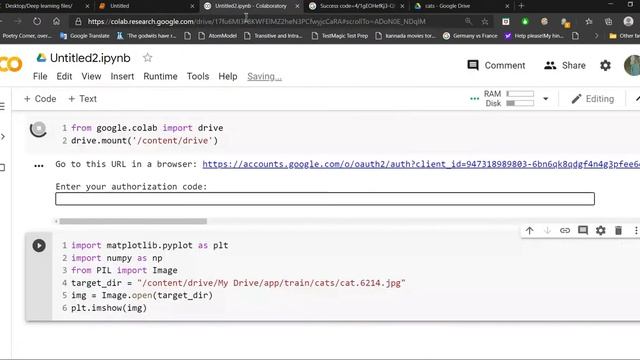Screen dimensions: 640x360
Task: Open TestMagic Test Prep bookmark
Action: pyautogui.click(x=340, y=36)
